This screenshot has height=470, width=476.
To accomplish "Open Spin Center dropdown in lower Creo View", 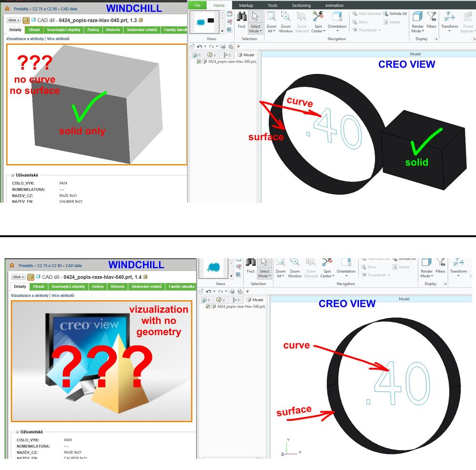I will point(327,274).
